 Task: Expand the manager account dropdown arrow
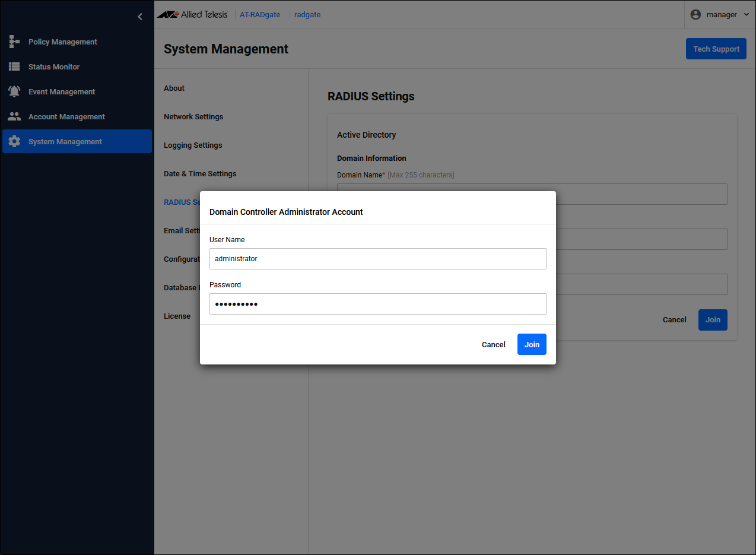point(747,15)
